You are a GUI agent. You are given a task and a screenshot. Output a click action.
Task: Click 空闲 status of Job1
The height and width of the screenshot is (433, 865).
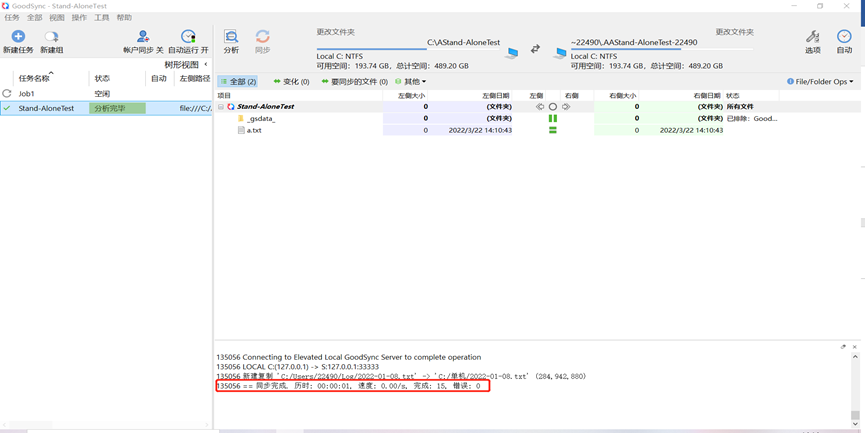[x=102, y=94]
